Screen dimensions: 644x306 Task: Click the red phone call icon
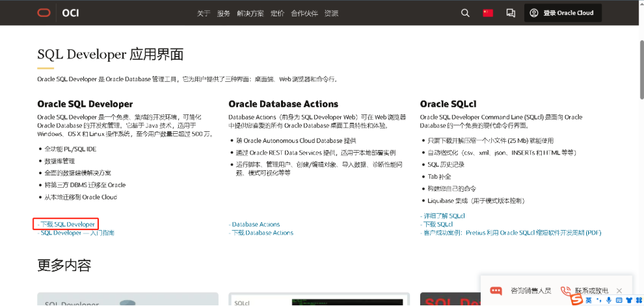click(x=566, y=291)
